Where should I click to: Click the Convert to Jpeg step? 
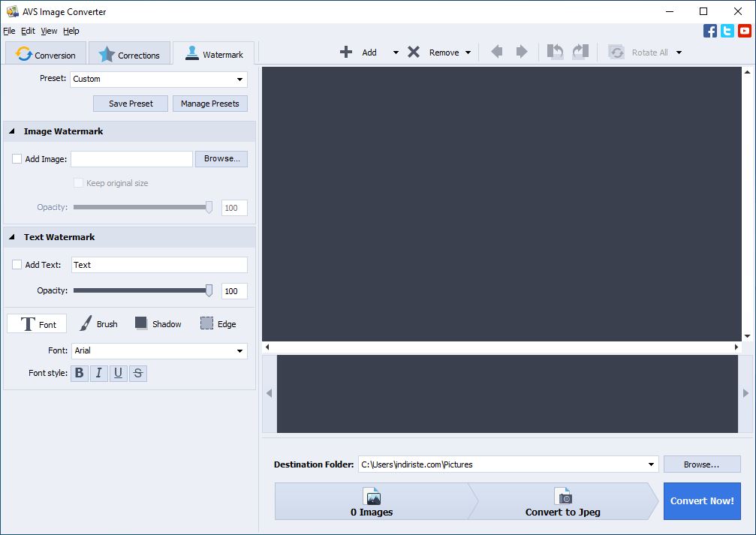pos(562,502)
